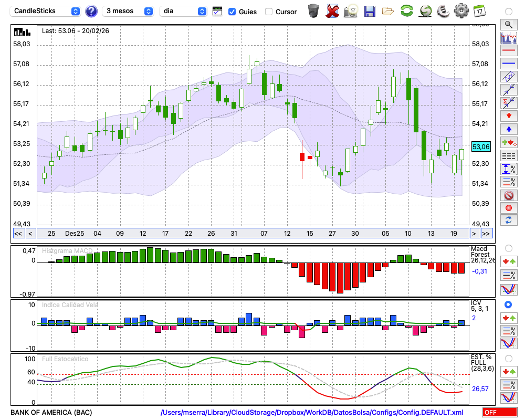525x420 pixels.
Task: Select the radio button for the MACD panel
Action: (x=509, y=248)
